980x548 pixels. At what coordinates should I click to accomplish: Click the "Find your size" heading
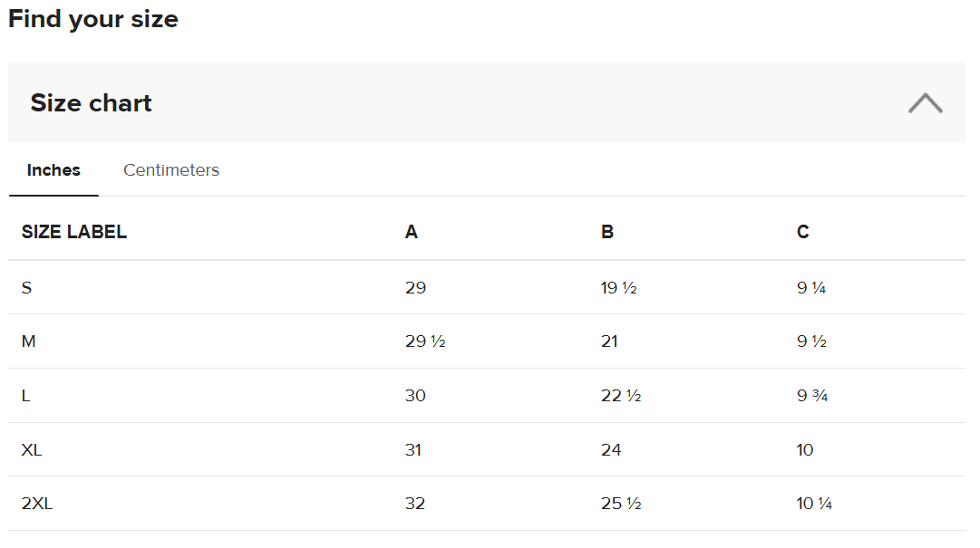(x=93, y=19)
